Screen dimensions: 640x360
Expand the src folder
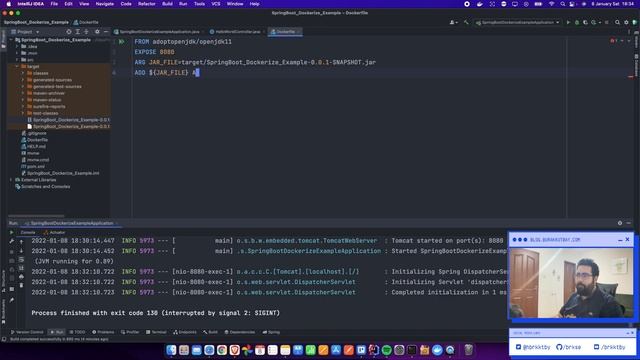pyautogui.click(x=17, y=60)
